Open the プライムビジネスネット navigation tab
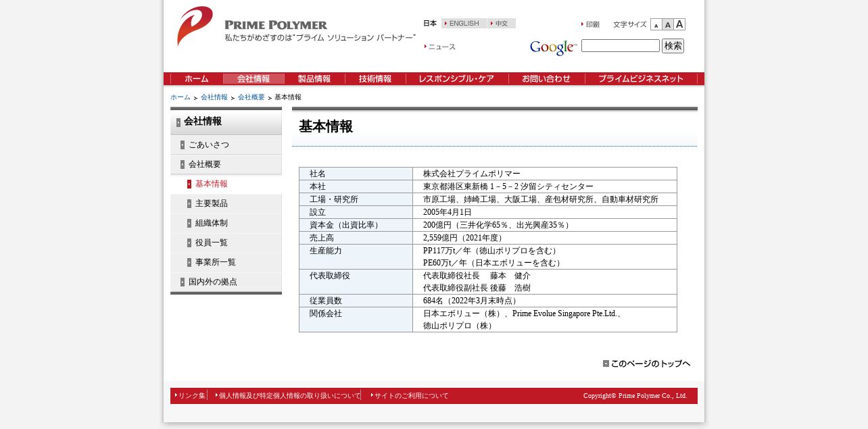 coord(641,79)
